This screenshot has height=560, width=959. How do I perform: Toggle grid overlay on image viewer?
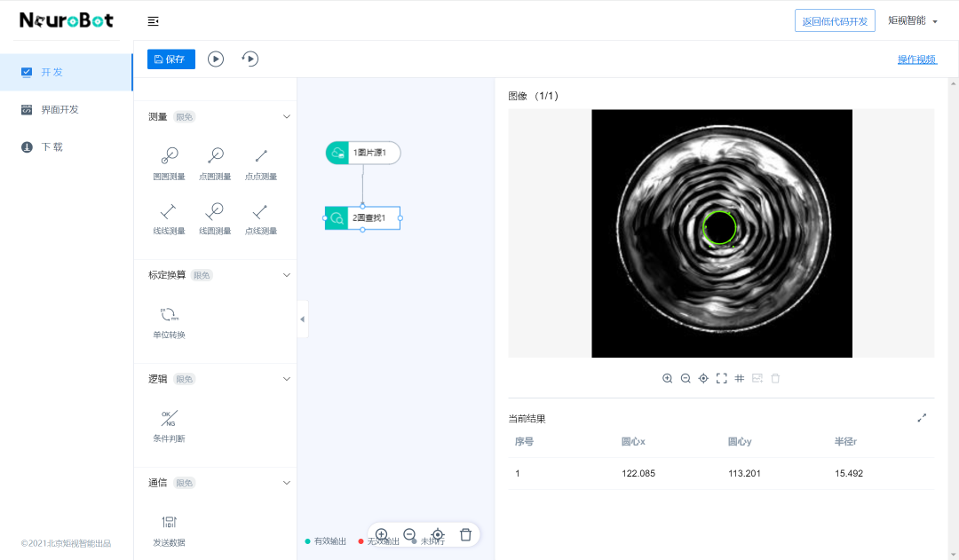click(740, 378)
